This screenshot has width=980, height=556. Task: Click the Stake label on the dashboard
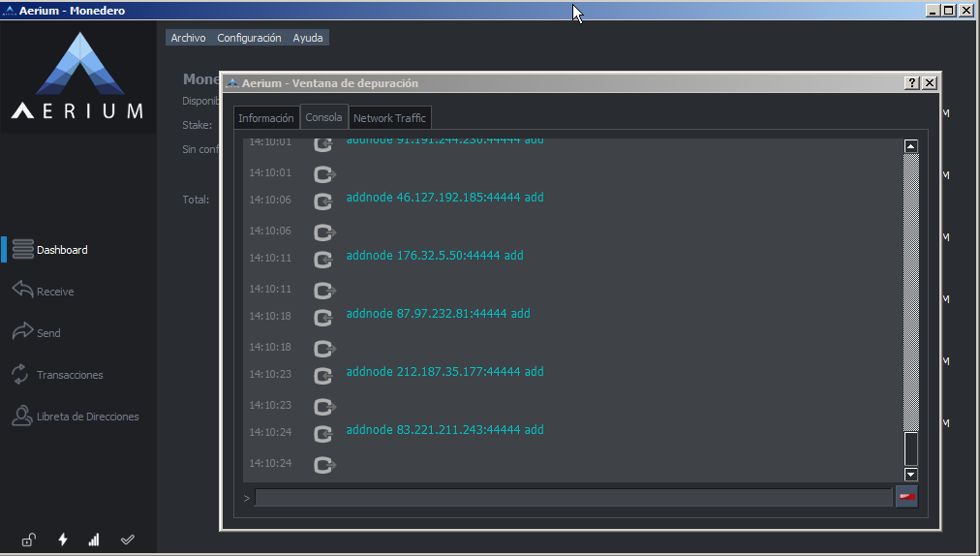point(197,125)
